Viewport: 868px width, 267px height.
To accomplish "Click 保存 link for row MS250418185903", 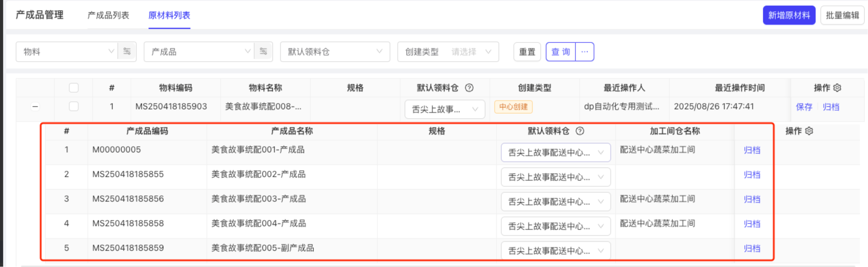I will click(x=804, y=107).
